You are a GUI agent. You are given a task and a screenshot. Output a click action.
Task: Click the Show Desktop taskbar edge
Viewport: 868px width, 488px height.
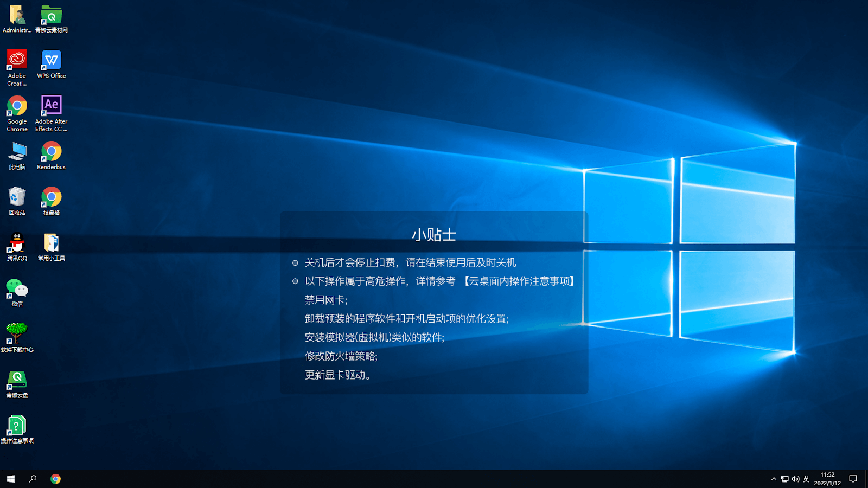click(866, 479)
